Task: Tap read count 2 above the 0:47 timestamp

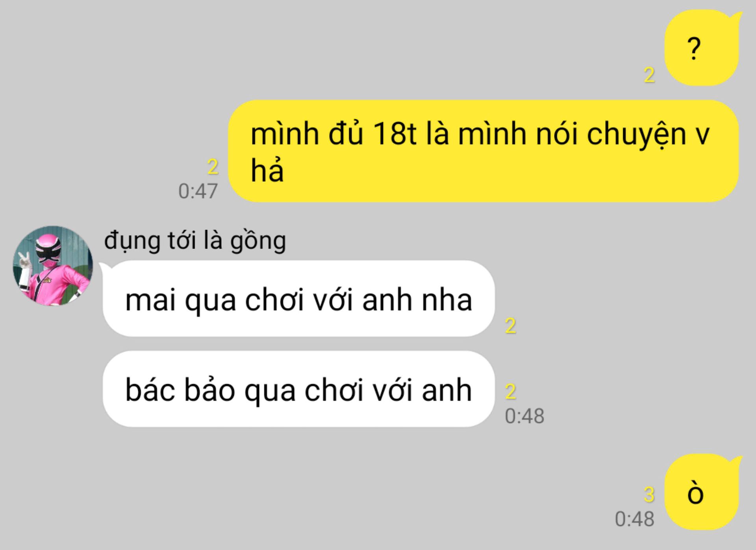Action: pyautogui.click(x=213, y=167)
